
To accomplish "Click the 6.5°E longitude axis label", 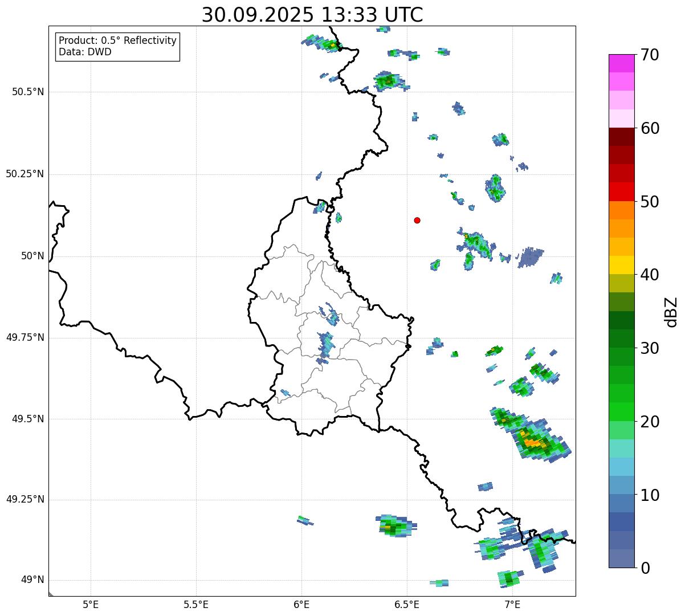I will coord(407,604).
